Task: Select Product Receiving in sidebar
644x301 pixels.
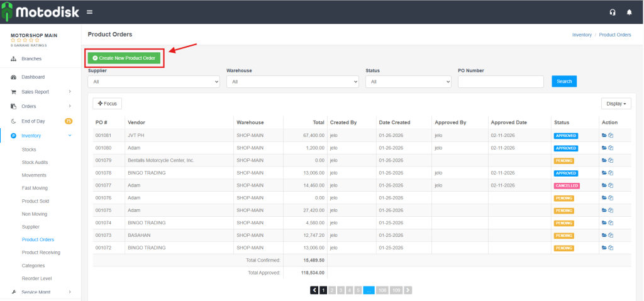Action: pos(41,253)
